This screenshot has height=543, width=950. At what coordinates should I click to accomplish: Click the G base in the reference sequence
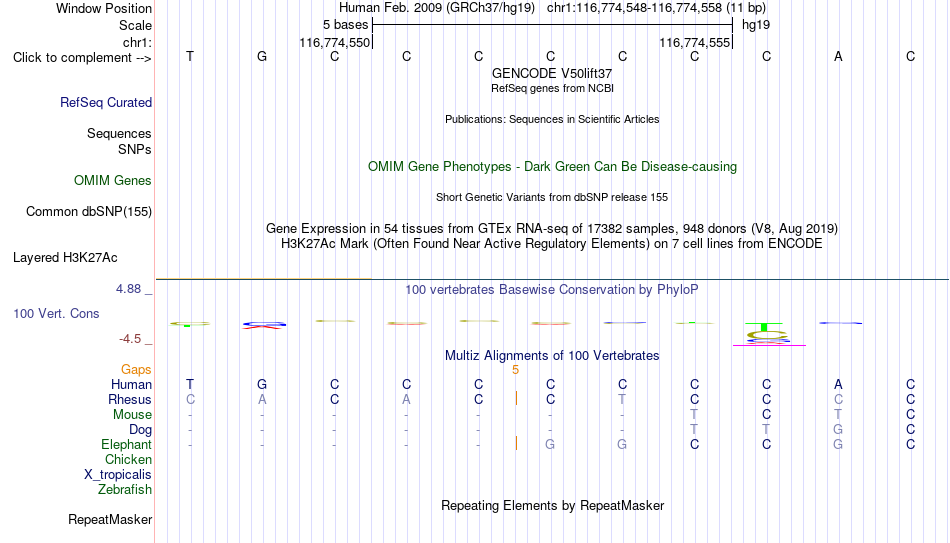(x=262, y=56)
